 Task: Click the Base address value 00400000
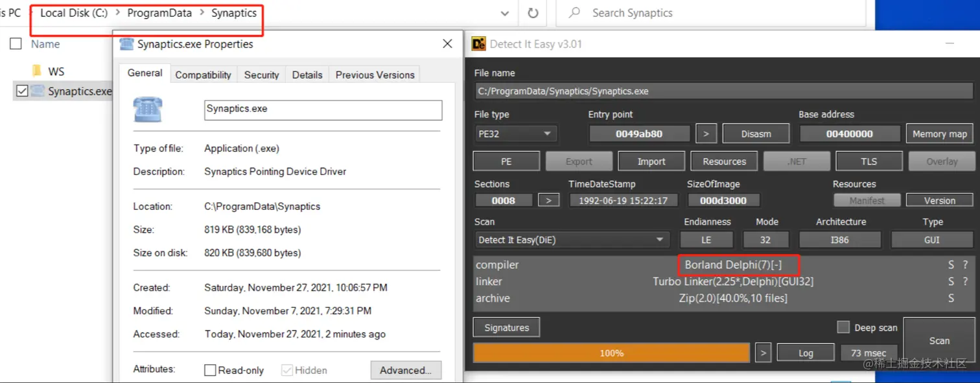pos(849,133)
